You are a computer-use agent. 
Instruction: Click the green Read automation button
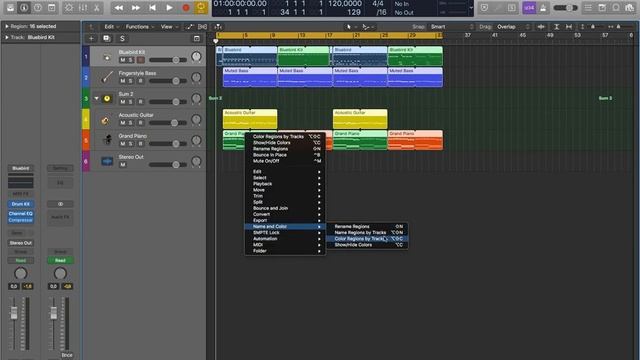[60, 260]
